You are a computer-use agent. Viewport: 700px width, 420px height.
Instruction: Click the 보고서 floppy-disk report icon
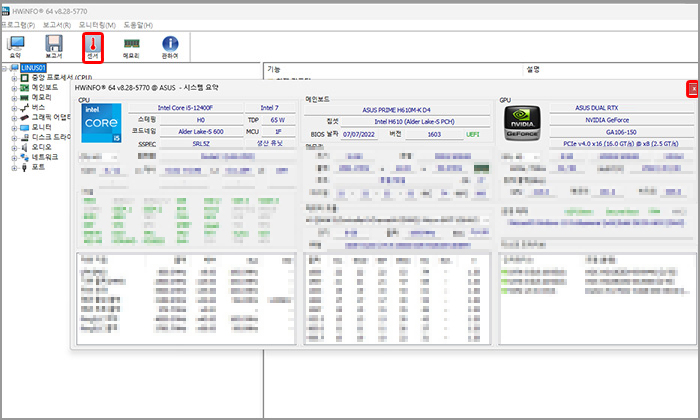click(54, 46)
